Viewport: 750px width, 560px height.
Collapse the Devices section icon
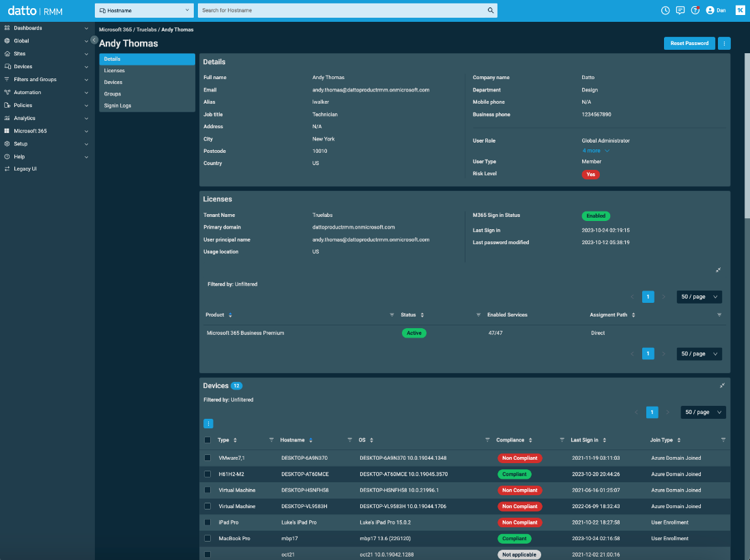[722, 385]
